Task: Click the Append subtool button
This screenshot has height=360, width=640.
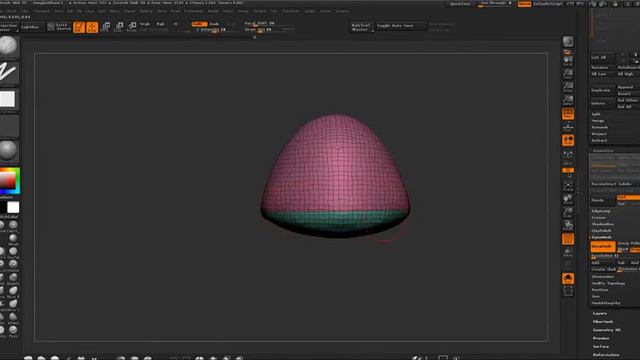Action: (628, 87)
